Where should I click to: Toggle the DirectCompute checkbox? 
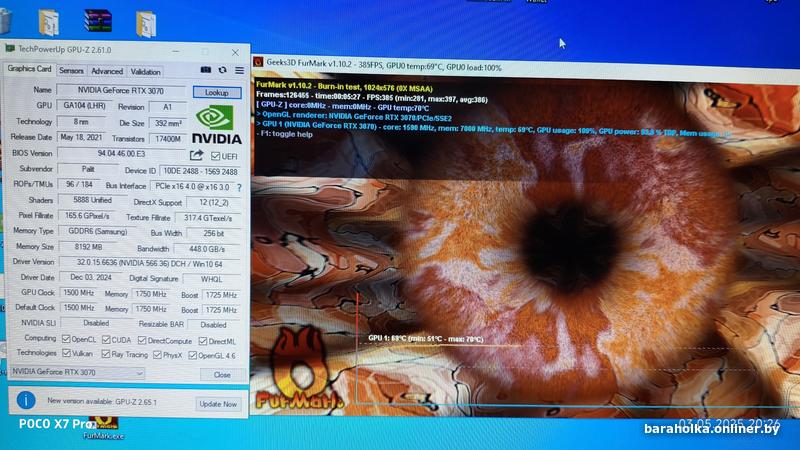pyautogui.click(x=142, y=340)
